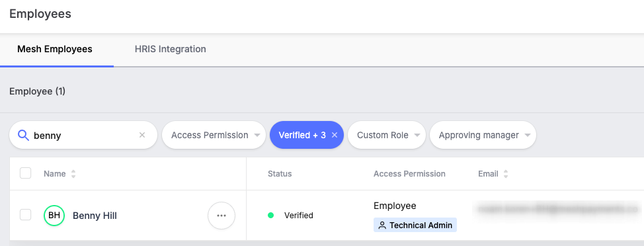This screenshot has width=644, height=246.
Task: Focus the employee search input field
Action: pyautogui.click(x=84, y=135)
